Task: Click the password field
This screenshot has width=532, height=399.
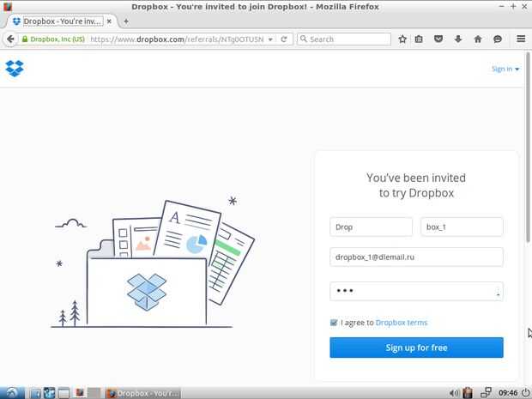Action: coord(416,291)
